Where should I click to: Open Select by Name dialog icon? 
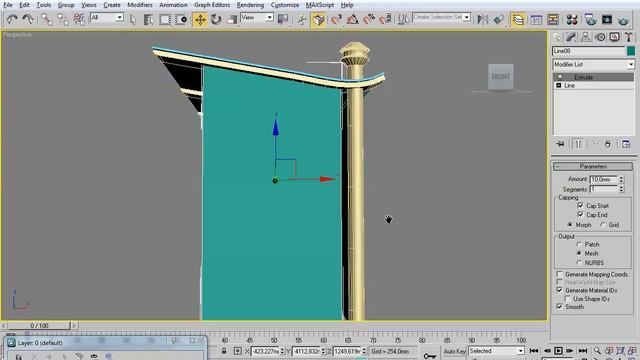[148, 19]
